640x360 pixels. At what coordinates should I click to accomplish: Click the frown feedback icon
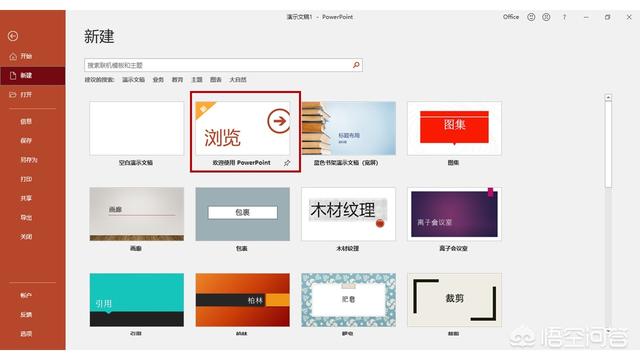click(546, 17)
